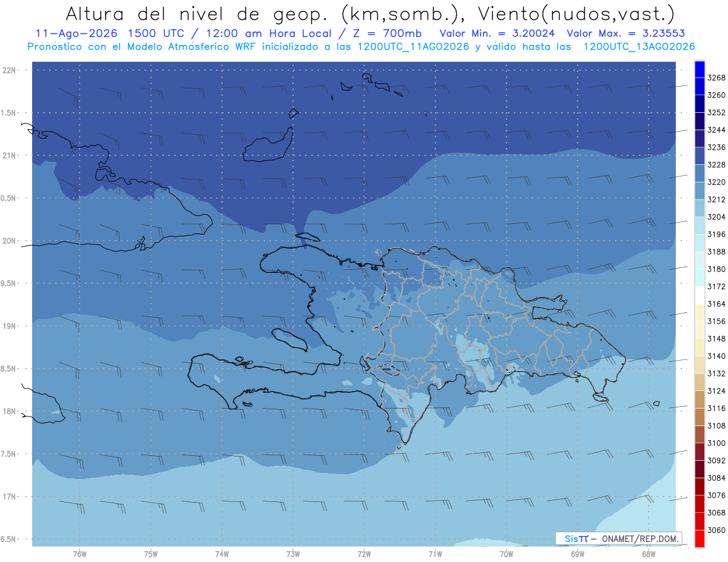Viewport: 728px width, 562px height.
Task: Click the longitude axis label 69W
Action: pos(578,554)
